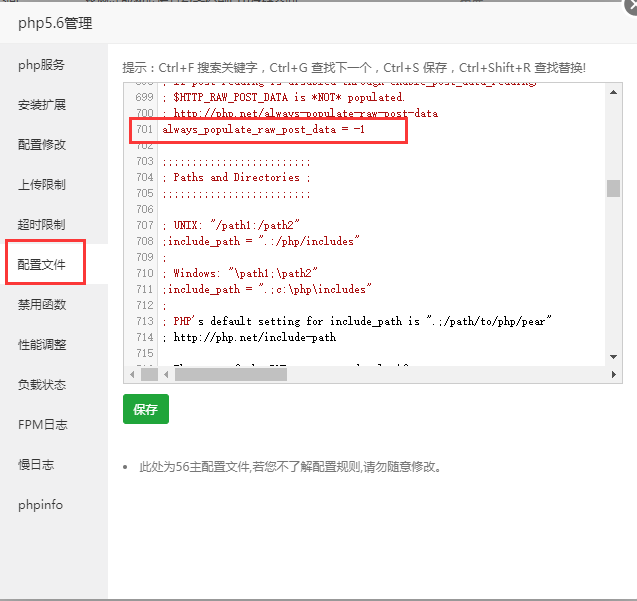Image resolution: width=637 pixels, height=601 pixels.
Task: Click the horizontal scrollbar's left arrow
Action: point(131,375)
